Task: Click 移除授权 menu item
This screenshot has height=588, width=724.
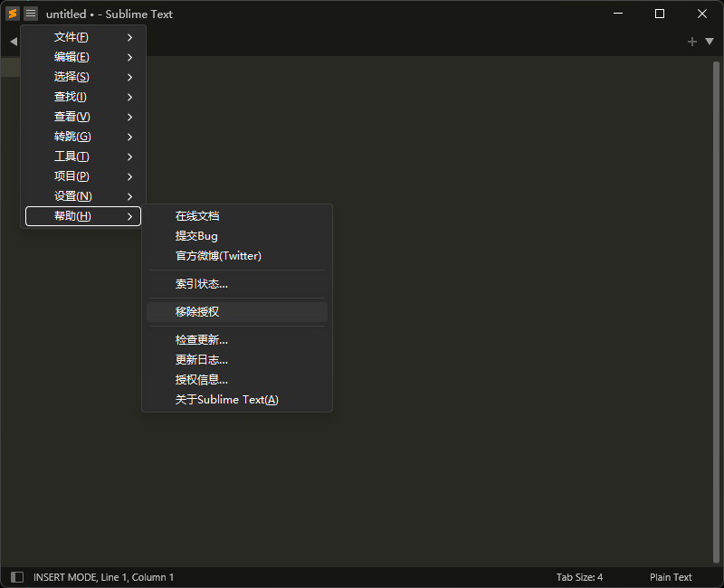Action: (x=197, y=312)
